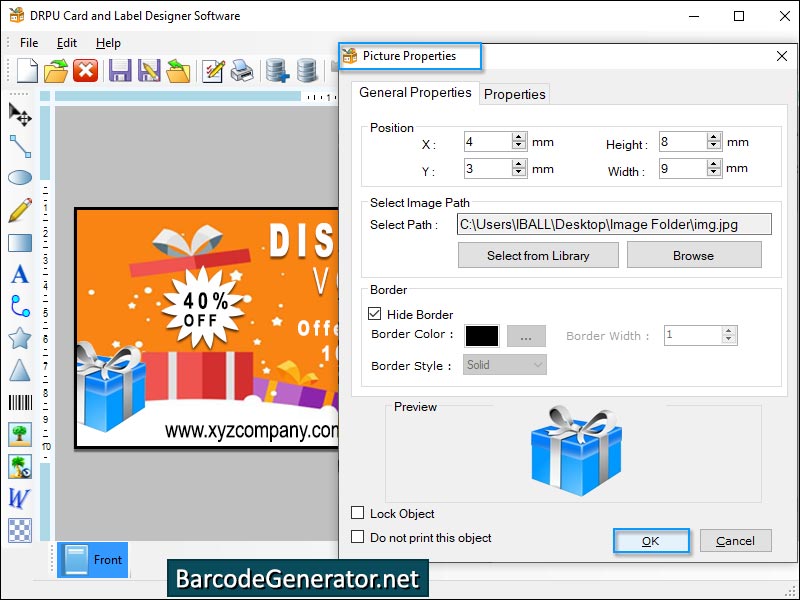Select the Star shape tool
The height and width of the screenshot is (600, 800).
click(20, 339)
